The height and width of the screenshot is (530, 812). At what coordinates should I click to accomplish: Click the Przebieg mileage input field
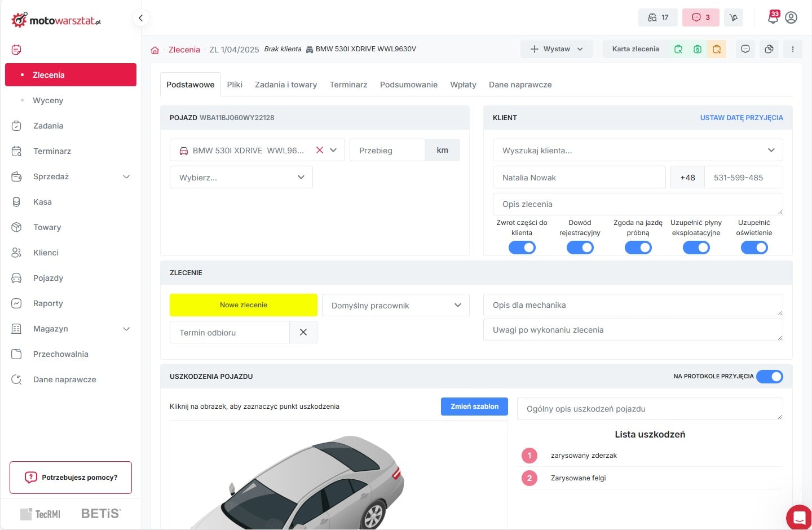[x=387, y=151]
